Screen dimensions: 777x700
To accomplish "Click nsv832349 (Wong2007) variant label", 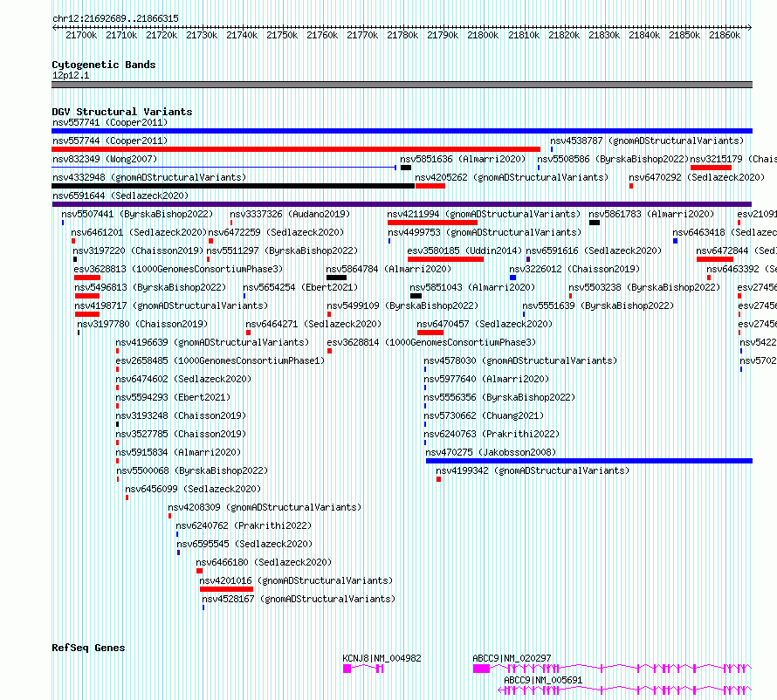I will 105,159.
